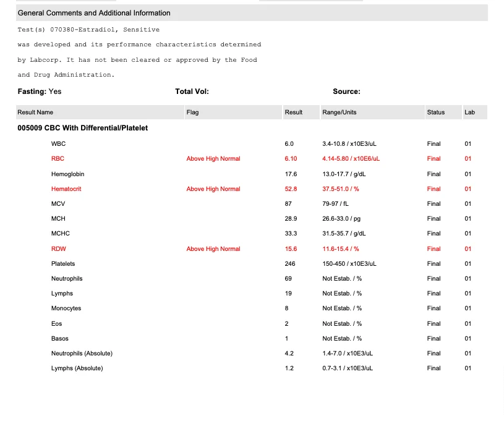Click lab code '01' in Lymphs (Absolute) row
This screenshot has height=429, width=504.
(x=468, y=368)
